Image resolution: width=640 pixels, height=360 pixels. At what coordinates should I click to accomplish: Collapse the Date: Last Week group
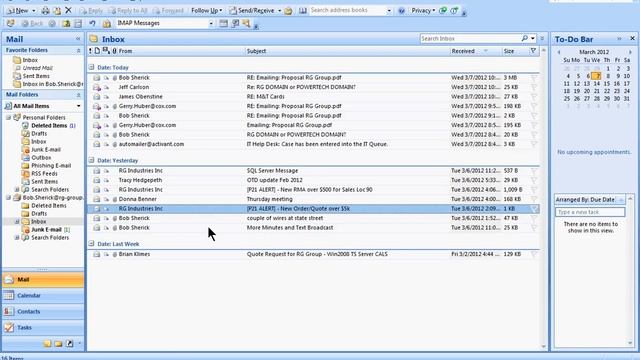(91, 244)
